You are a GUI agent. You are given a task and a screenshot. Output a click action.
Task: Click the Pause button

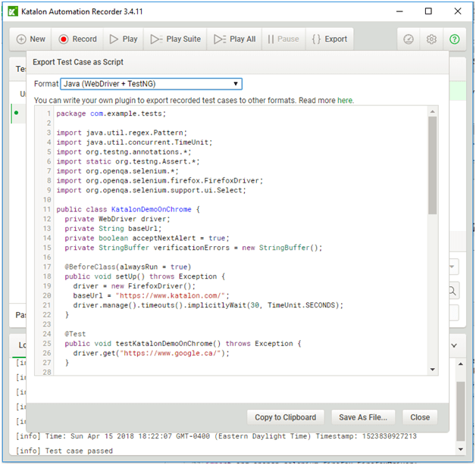[283, 39]
